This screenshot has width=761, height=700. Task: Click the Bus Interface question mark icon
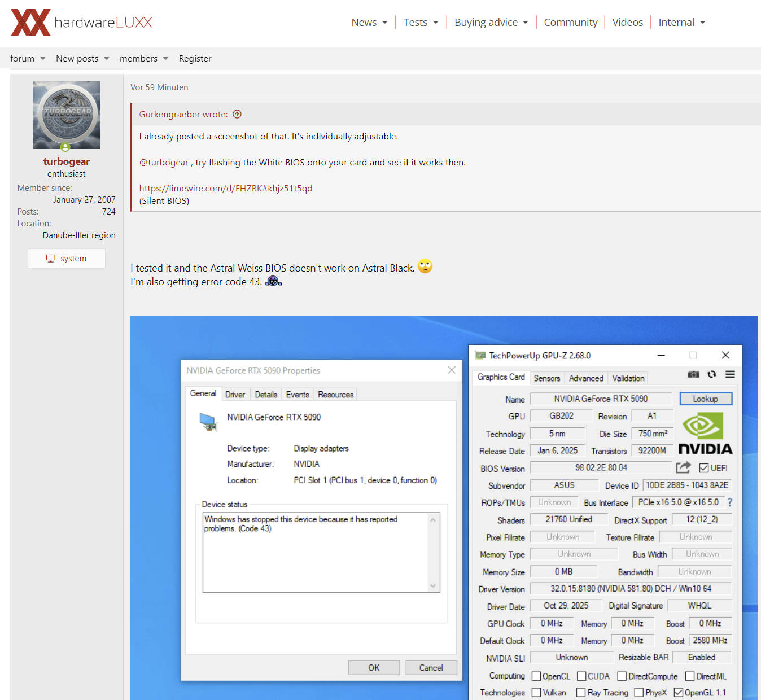pyautogui.click(x=729, y=502)
